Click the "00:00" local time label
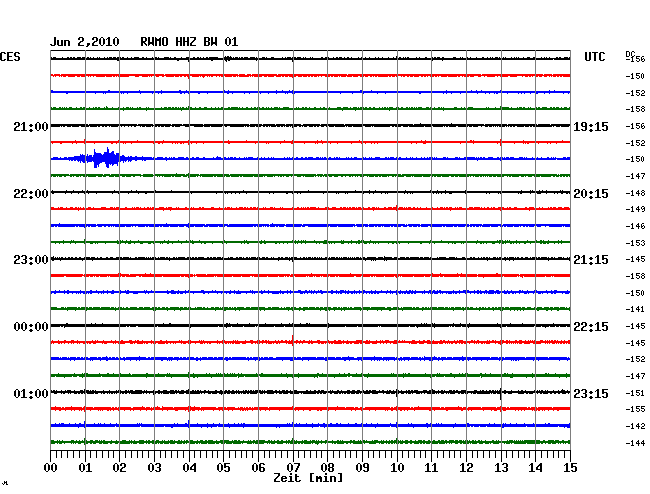This screenshot has width=650, height=494. coord(31,327)
